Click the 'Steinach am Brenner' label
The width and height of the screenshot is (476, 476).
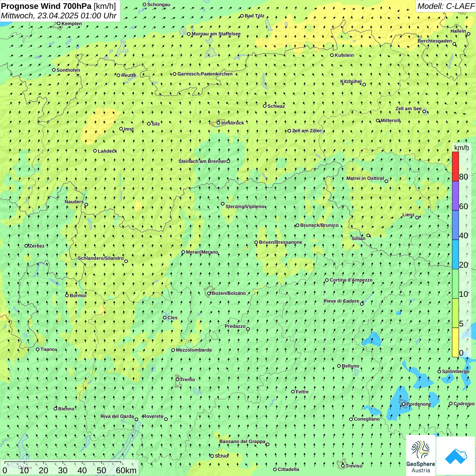[x=202, y=161]
